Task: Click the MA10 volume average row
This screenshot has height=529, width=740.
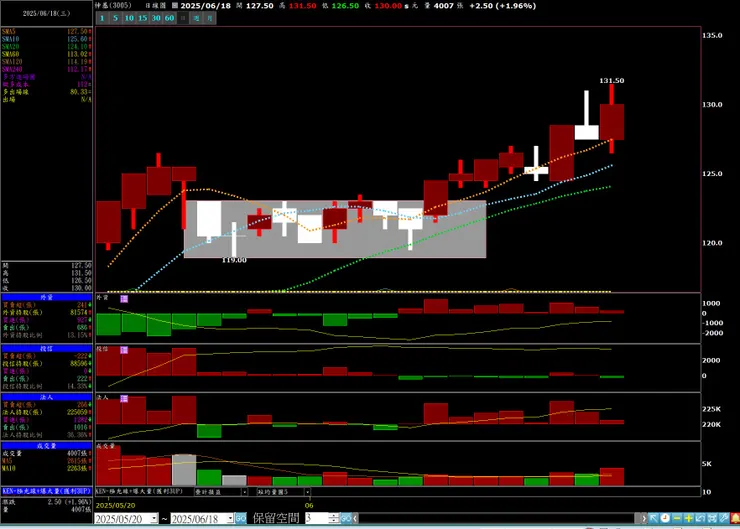Action: [46, 468]
